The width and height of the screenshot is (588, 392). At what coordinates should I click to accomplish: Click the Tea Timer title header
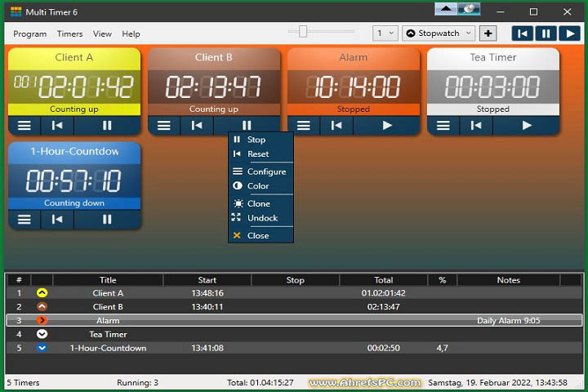tap(493, 57)
